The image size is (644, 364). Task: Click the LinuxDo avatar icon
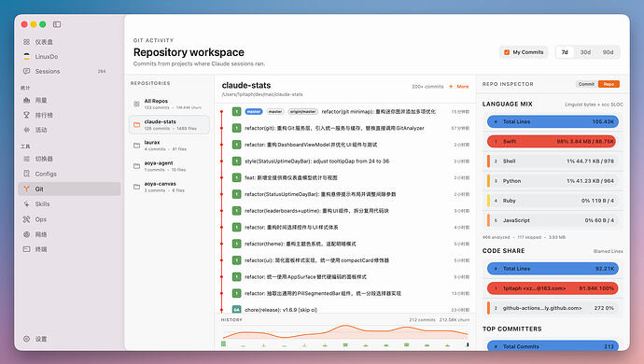tap(27, 56)
